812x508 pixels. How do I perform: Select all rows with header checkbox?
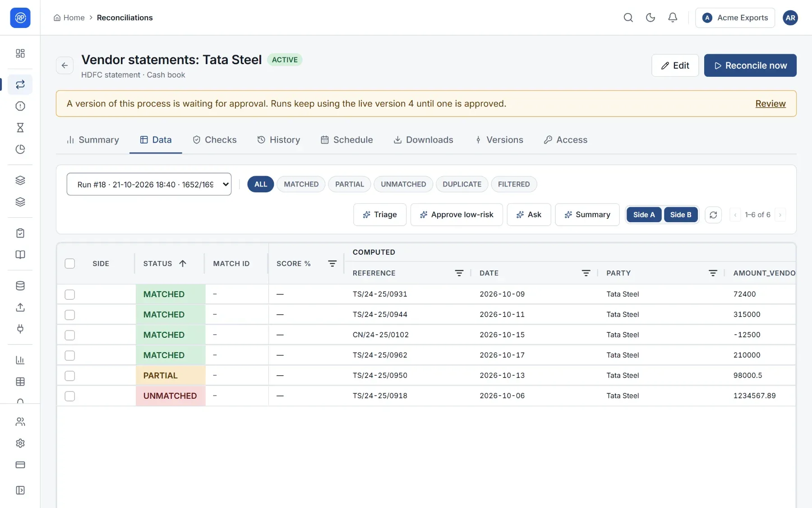point(70,264)
